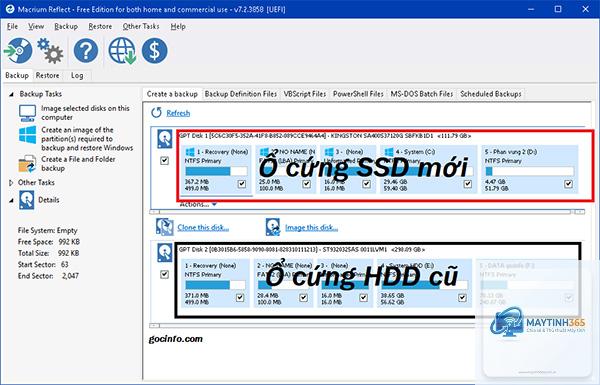The width and height of the screenshot is (600, 385).
Task: Click the GPT Disk 2 drive icon
Action: (165, 253)
